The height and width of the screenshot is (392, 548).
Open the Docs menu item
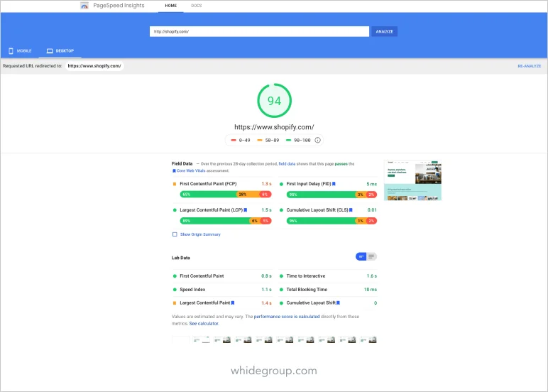point(197,6)
